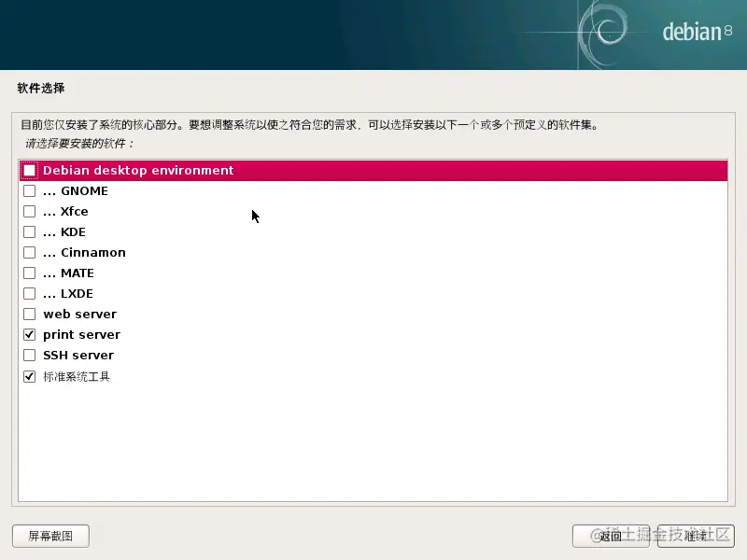Check the LXDE checkbox

pyautogui.click(x=30, y=293)
